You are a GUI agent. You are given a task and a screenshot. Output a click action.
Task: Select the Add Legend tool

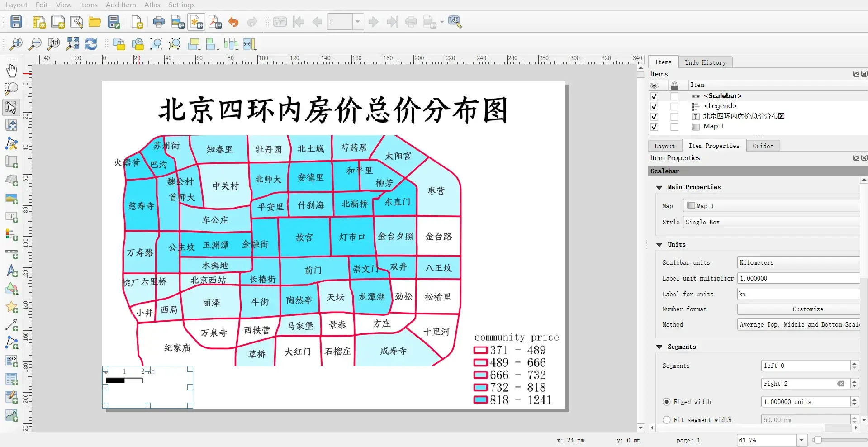coord(12,235)
